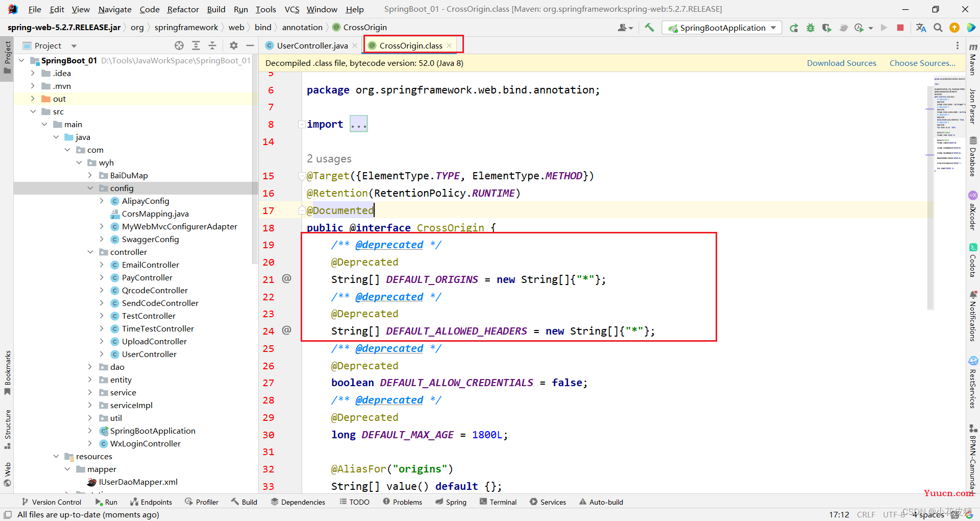The height and width of the screenshot is (521, 980).
Task: Click the Select Opened File target icon
Action: [179, 45]
